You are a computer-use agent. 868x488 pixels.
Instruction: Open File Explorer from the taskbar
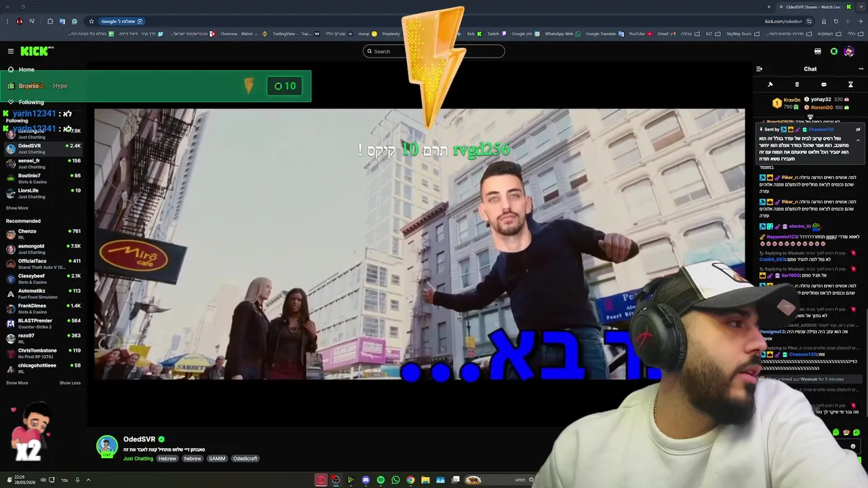425,480
